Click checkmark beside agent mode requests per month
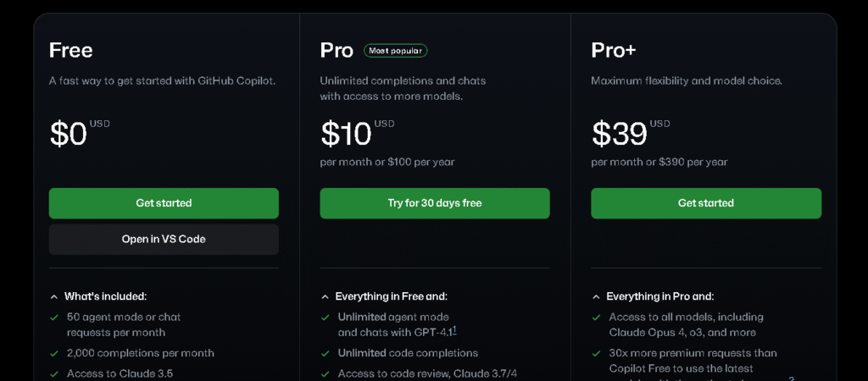 pos(54,317)
